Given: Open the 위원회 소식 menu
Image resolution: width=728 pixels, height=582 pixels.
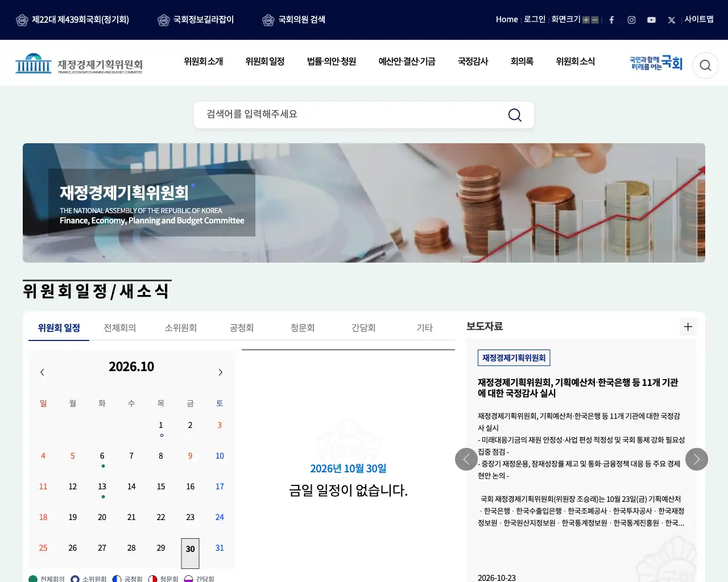Looking at the screenshot, I should point(576,61).
